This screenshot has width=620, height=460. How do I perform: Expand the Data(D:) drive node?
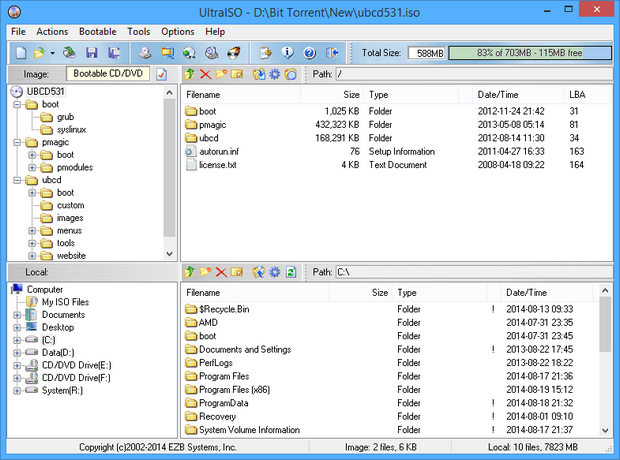[17, 353]
